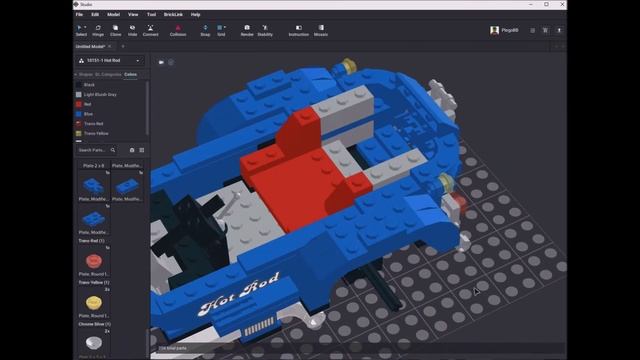Pick the second blue modified plate thumbnail
The width and height of the screenshot is (640, 360).
click(x=127, y=186)
